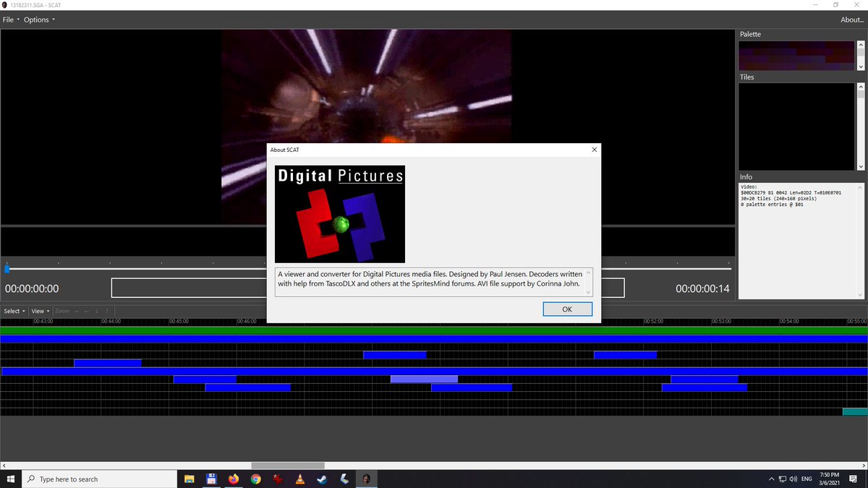
Task: Click the horizontal timeline scrollbar thumb
Action: pos(288,465)
